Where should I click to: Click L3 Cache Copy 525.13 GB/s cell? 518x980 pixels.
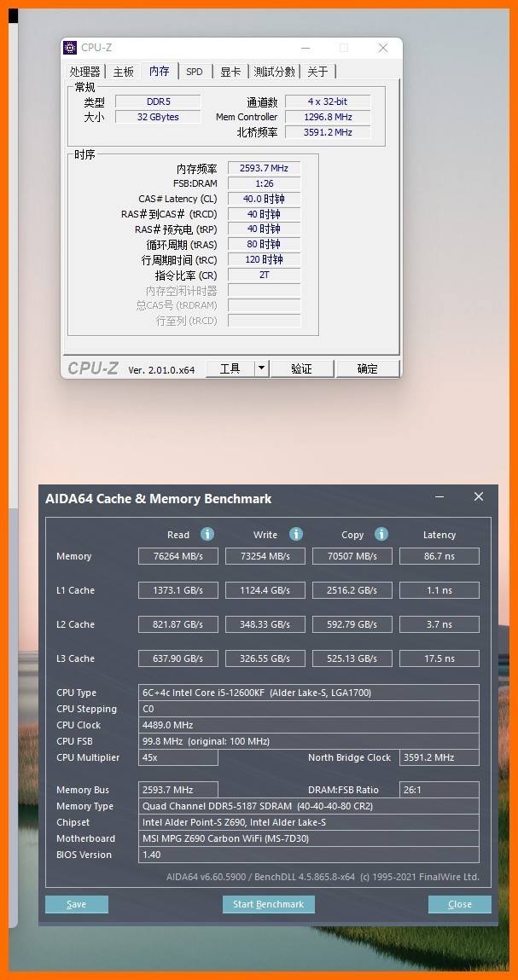click(x=352, y=658)
